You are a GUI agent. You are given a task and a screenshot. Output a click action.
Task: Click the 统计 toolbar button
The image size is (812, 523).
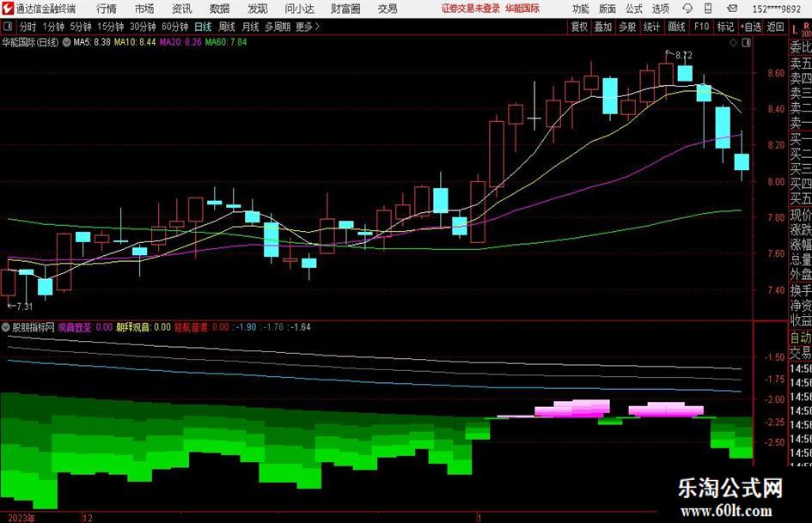tap(651, 27)
